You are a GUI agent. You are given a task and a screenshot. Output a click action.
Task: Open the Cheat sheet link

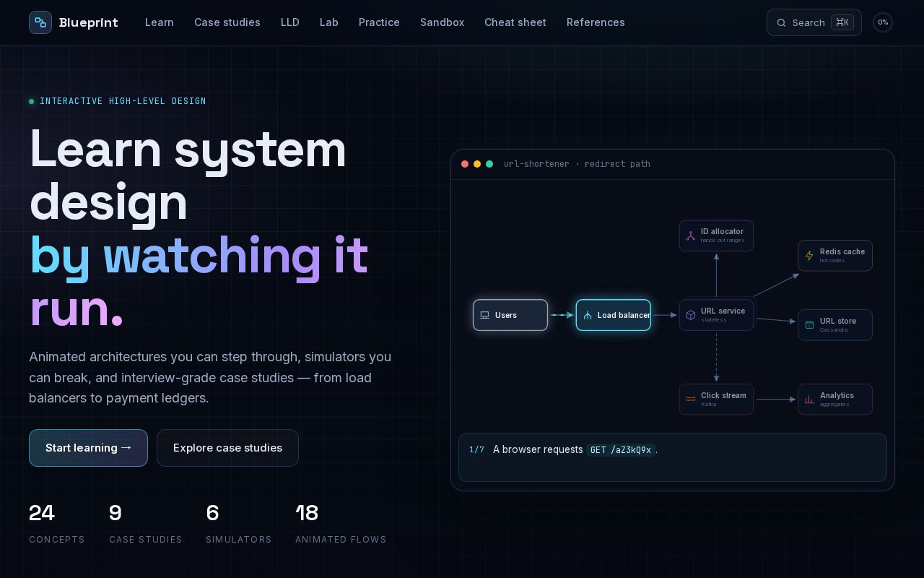click(515, 22)
